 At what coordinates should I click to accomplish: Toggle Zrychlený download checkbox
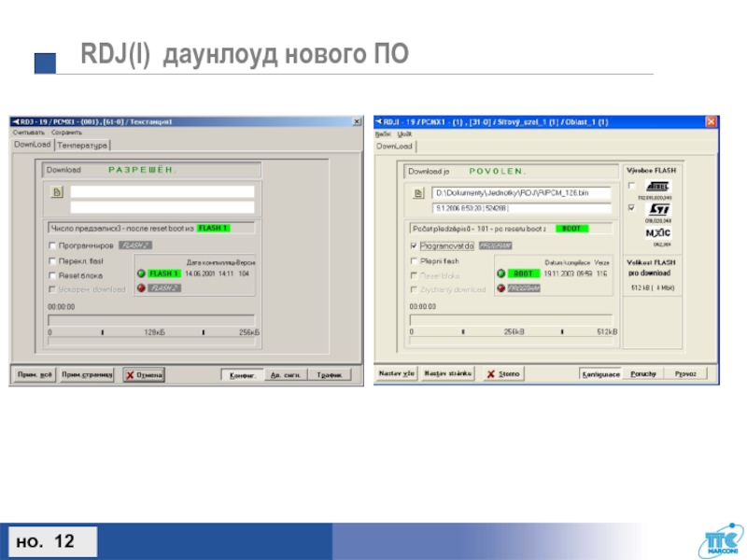pyautogui.click(x=414, y=289)
